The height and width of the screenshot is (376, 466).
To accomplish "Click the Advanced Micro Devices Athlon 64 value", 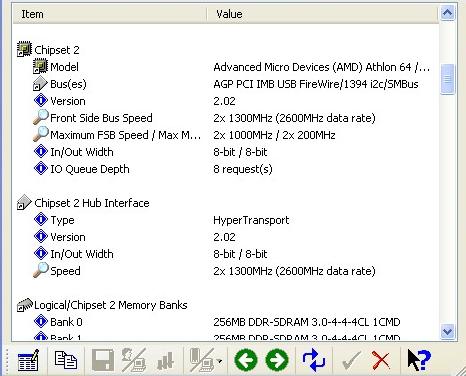I will pos(322,67).
